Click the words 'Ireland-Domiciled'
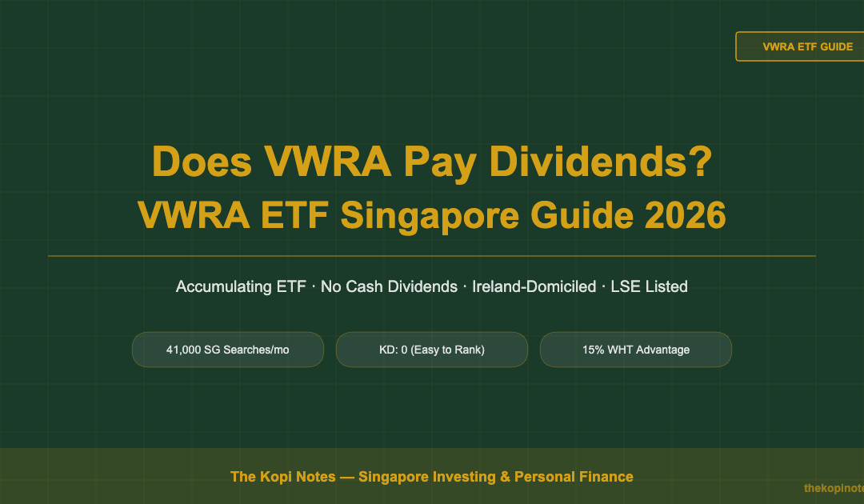The width and height of the screenshot is (864, 504). (x=534, y=286)
